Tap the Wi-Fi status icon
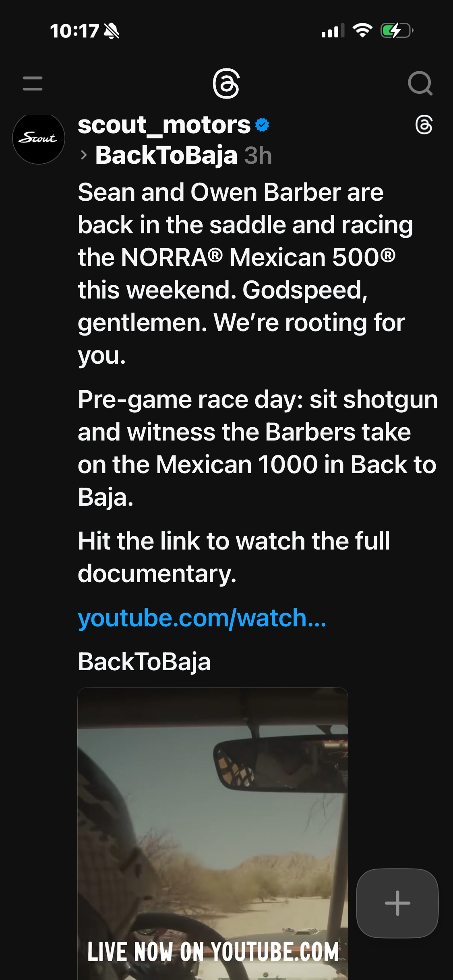453x980 pixels. tap(362, 31)
